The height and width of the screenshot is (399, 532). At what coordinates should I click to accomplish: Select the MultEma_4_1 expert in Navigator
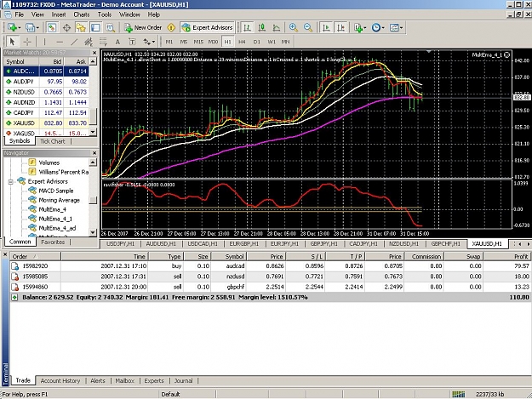coord(55,219)
